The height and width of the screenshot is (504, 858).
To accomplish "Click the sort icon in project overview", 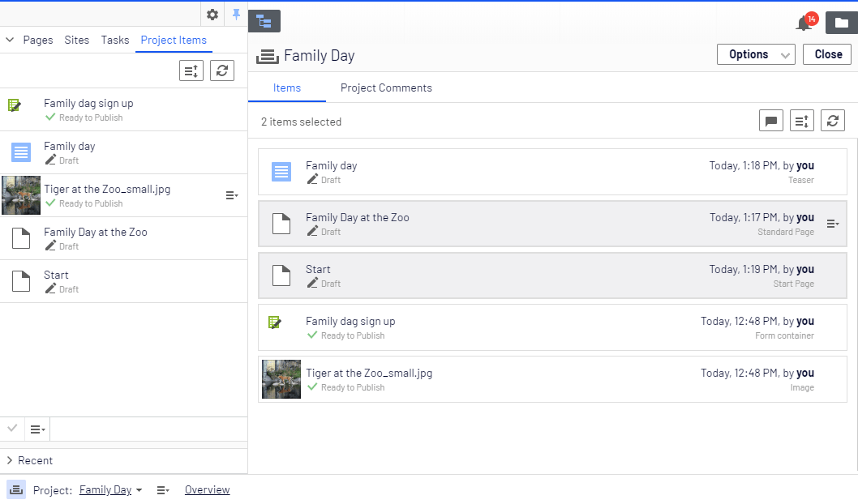I will click(x=802, y=122).
